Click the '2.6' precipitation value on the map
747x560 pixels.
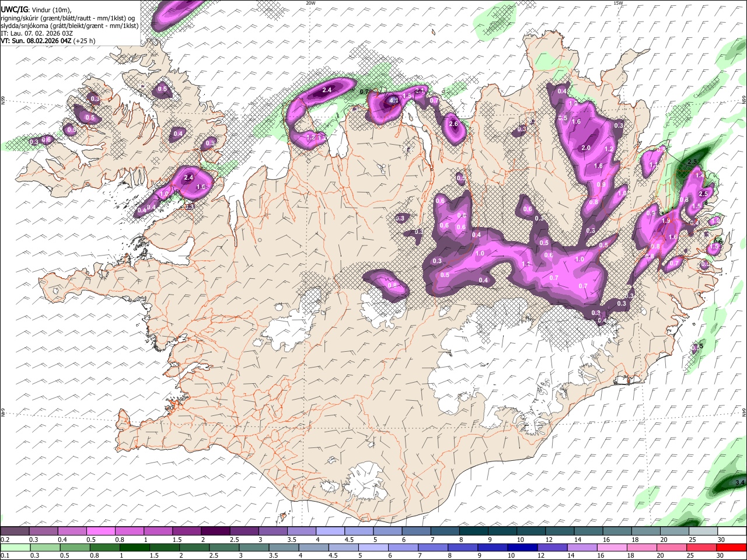[453, 124]
